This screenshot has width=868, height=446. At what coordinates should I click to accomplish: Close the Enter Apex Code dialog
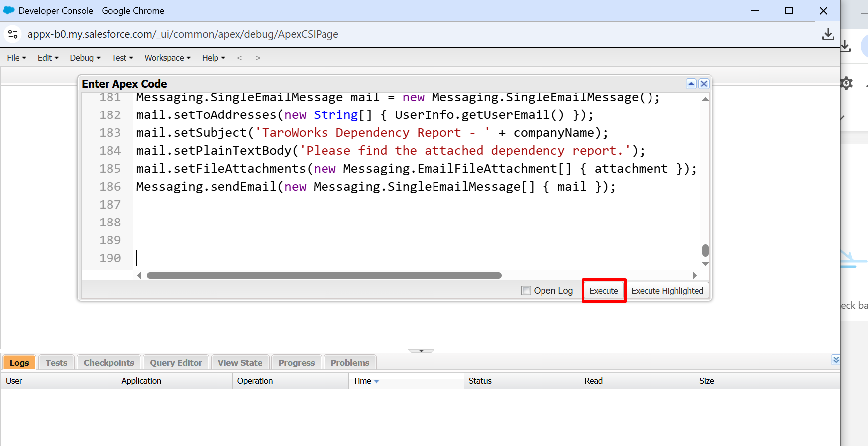pos(704,84)
